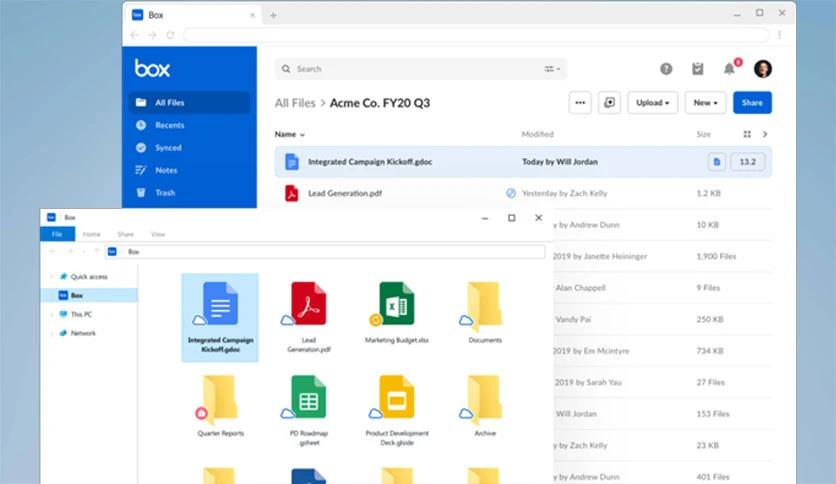Click All Files breadcrumb link
This screenshot has height=484, width=836.
(x=295, y=103)
